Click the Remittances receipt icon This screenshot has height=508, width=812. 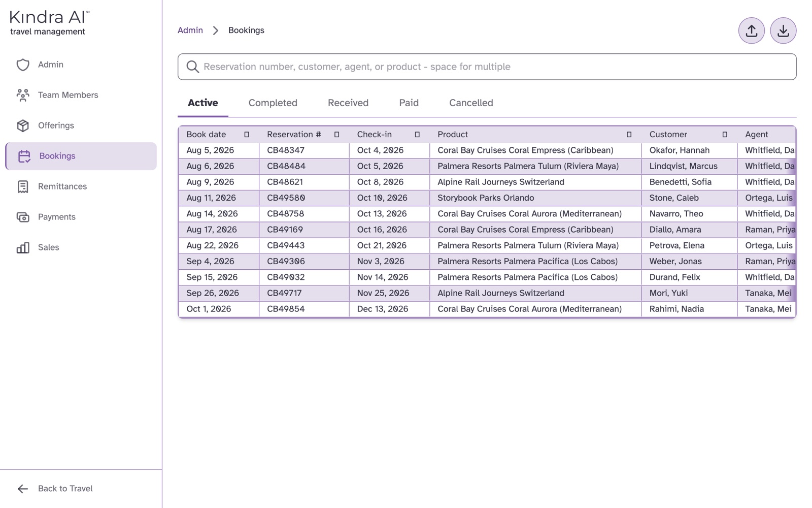[23, 186]
